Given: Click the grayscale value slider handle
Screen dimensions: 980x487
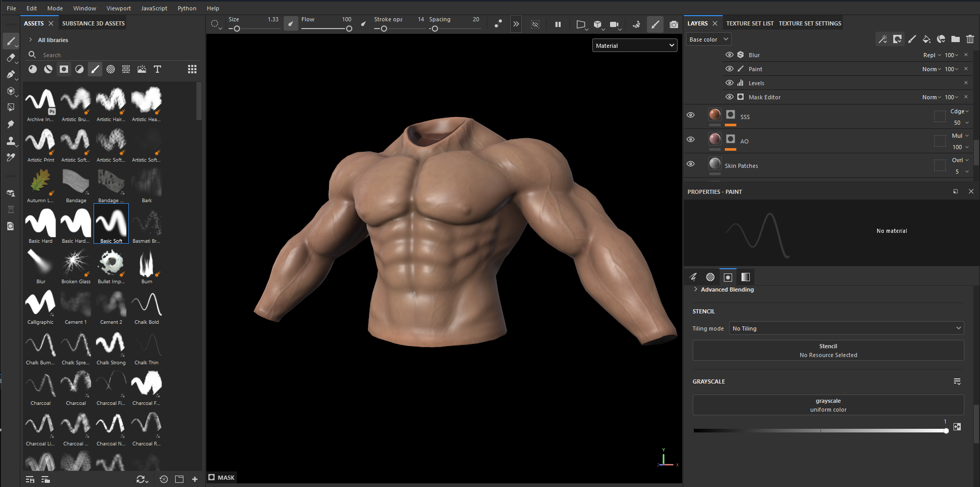Looking at the screenshot, I should (946, 431).
